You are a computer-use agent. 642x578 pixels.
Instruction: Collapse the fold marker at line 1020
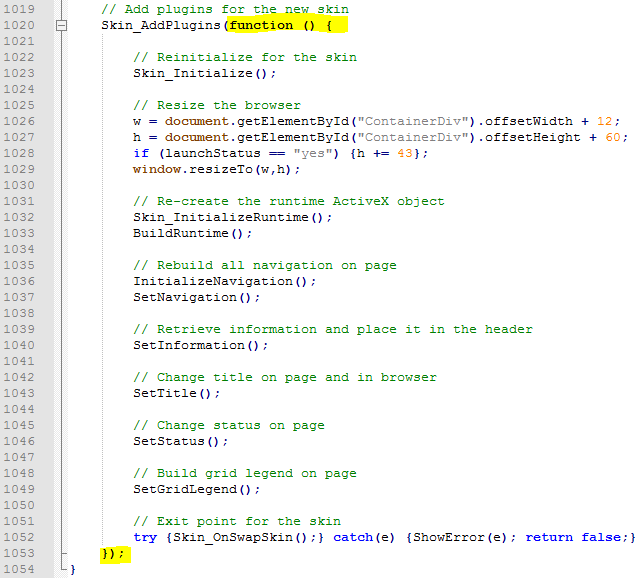(x=61, y=26)
